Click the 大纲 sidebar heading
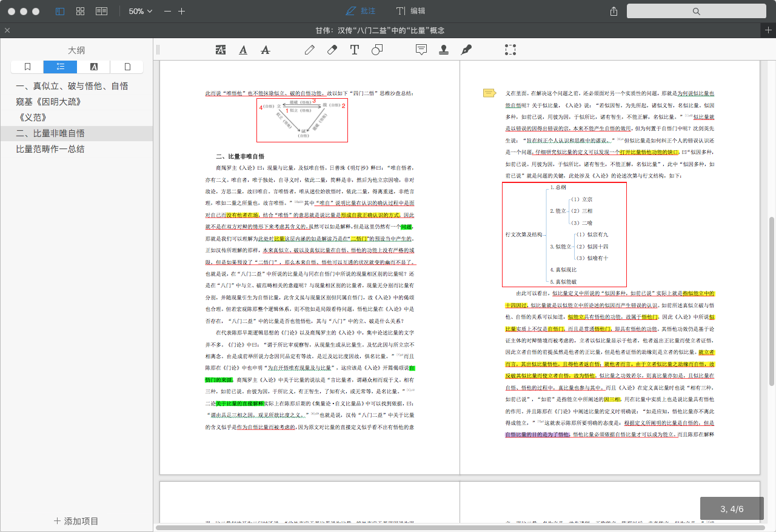Viewport: 776px width, 532px height. click(76, 50)
